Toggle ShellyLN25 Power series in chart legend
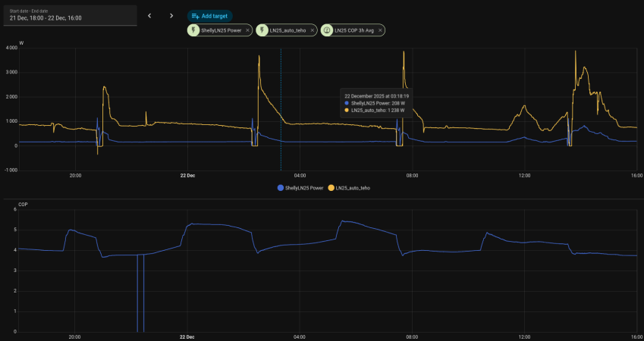This screenshot has width=644, height=341. (305, 187)
